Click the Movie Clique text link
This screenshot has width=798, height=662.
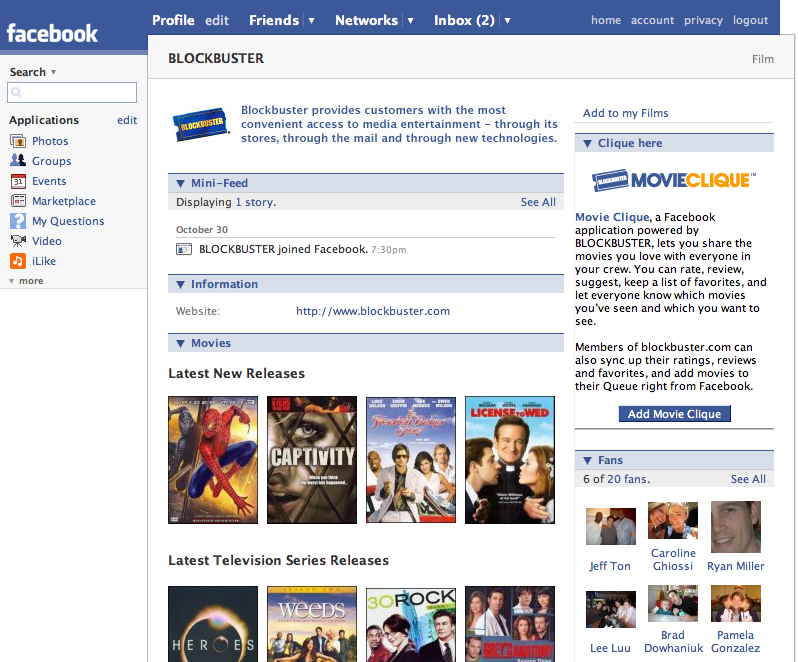pyautogui.click(x=612, y=217)
